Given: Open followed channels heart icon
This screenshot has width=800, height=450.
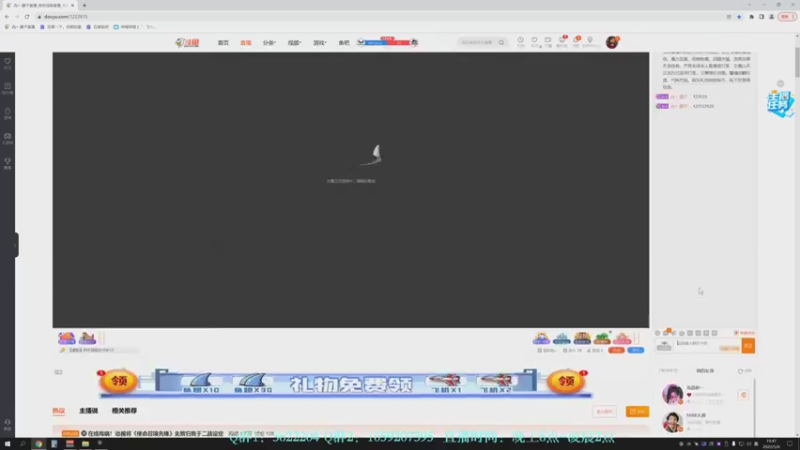Looking at the screenshot, I should pos(534,42).
